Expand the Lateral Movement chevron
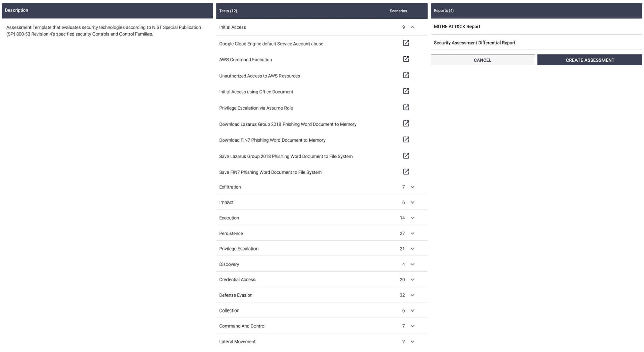This screenshot has width=644, height=352. tap(412, 342)
